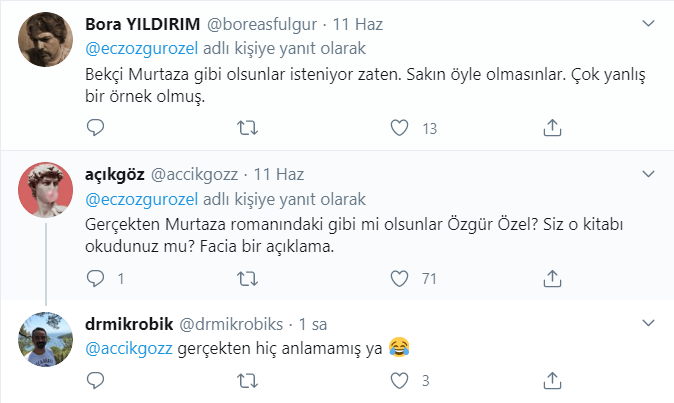Open @accikgozz mention in drmikrobik's reply
The width and height of the screenshot is (674, 403).
(123, 349)
